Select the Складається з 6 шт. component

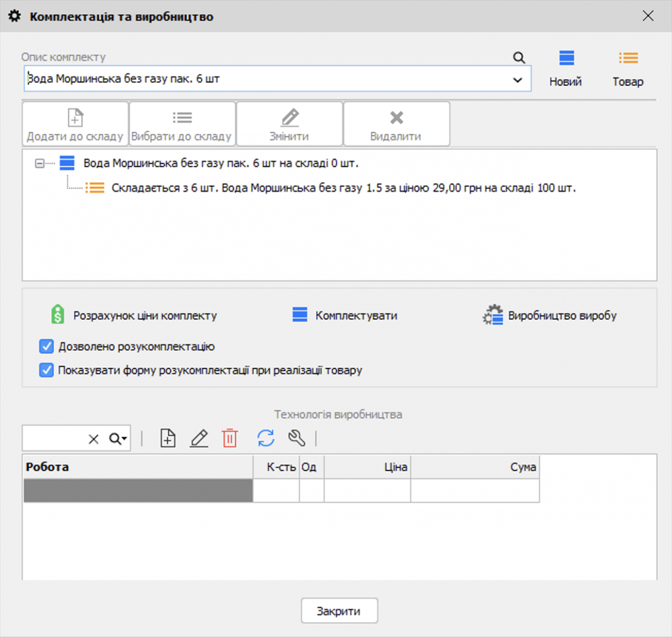click(x=343, y=188)
